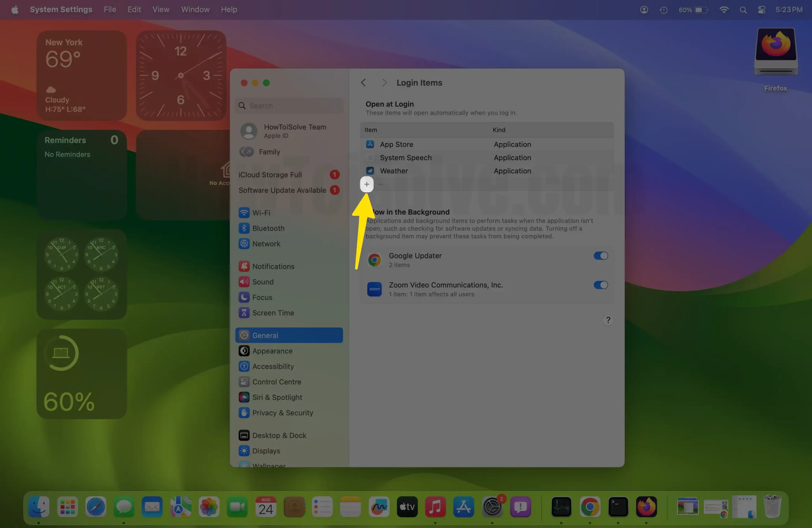Open Terminal from the Dock
Image resolution: width=812 pixels, height=528 pixels.
[x=618, y=506]
